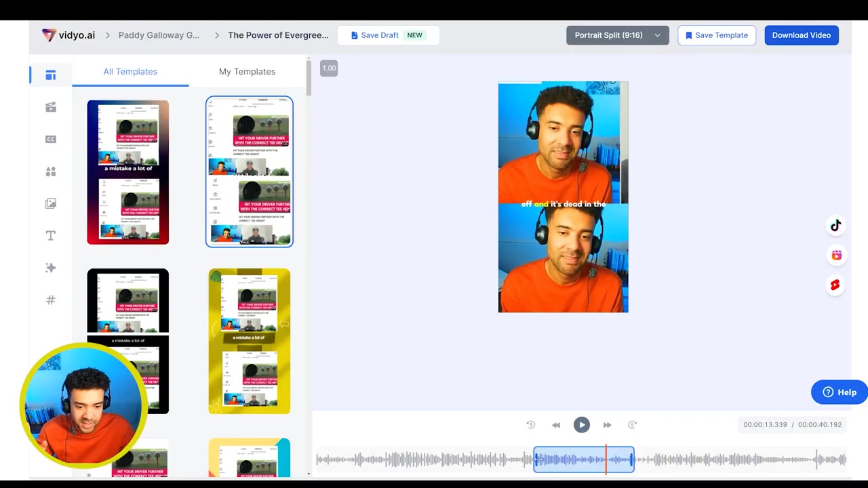
Task: Play the video preview
Action: click(x=582, y=425)
